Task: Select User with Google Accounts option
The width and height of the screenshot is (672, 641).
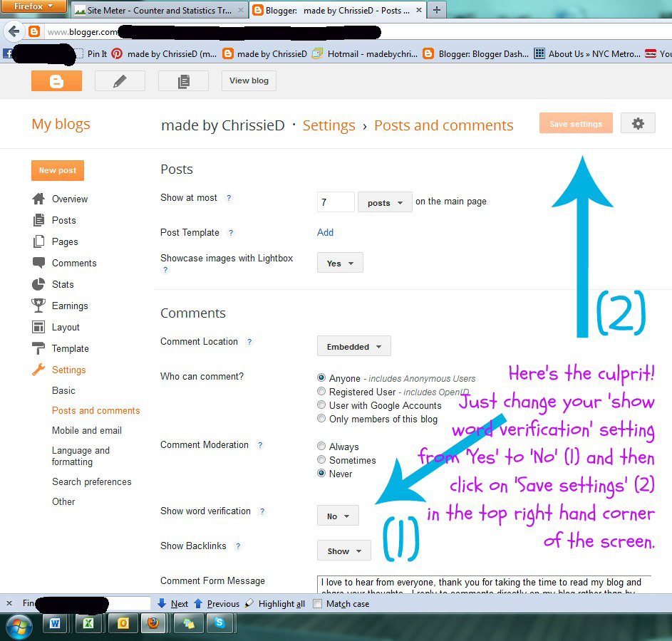Action: [x=321, y=405]
